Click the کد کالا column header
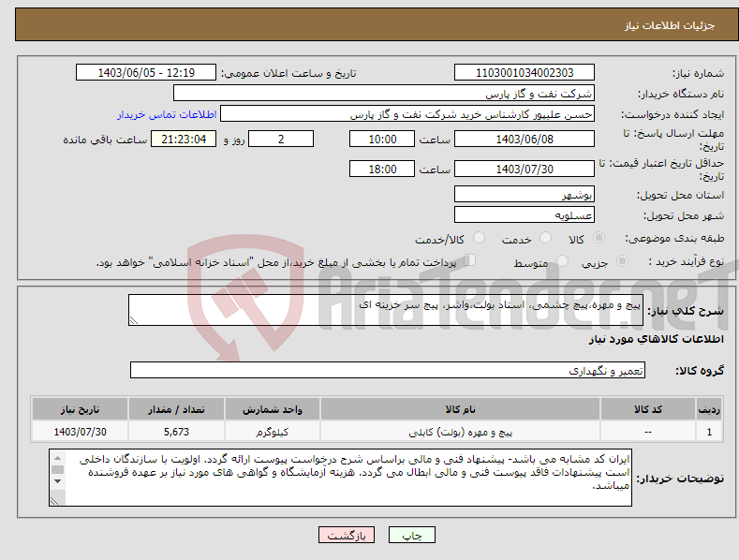Image resolution: width=739 pixels, height=560 pixels. [648, 409]
